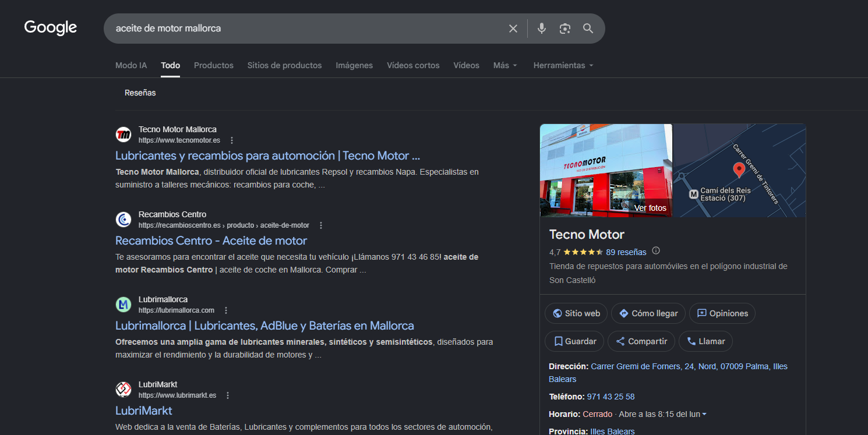
Task: Click the Lubrimallorca favicon
Action: (124, 305)
